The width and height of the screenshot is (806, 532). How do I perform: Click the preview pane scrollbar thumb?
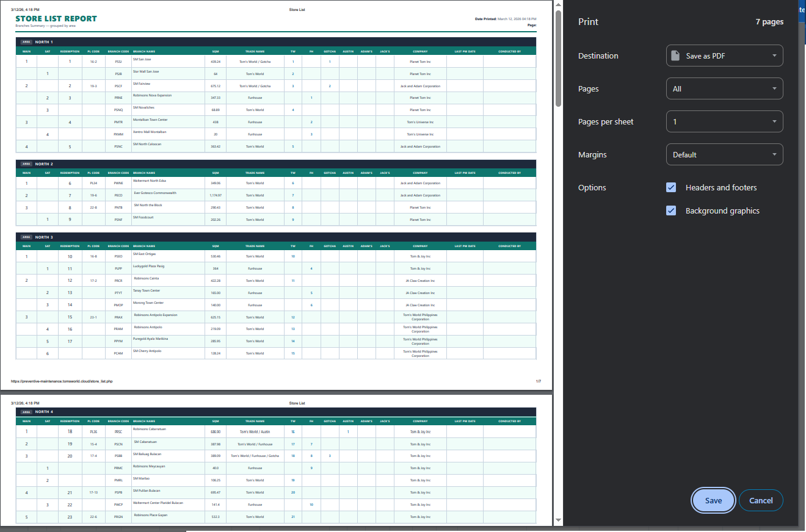[558, 58]
